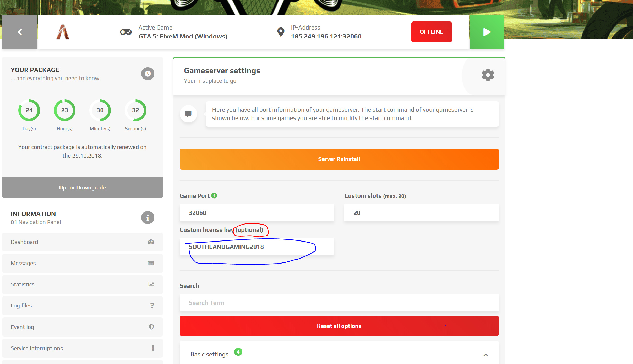Click the Log files question mark icon

(152, 305)
